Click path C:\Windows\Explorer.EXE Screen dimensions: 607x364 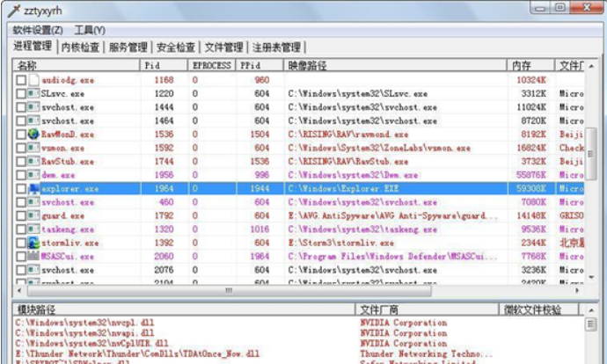[343, 189]
